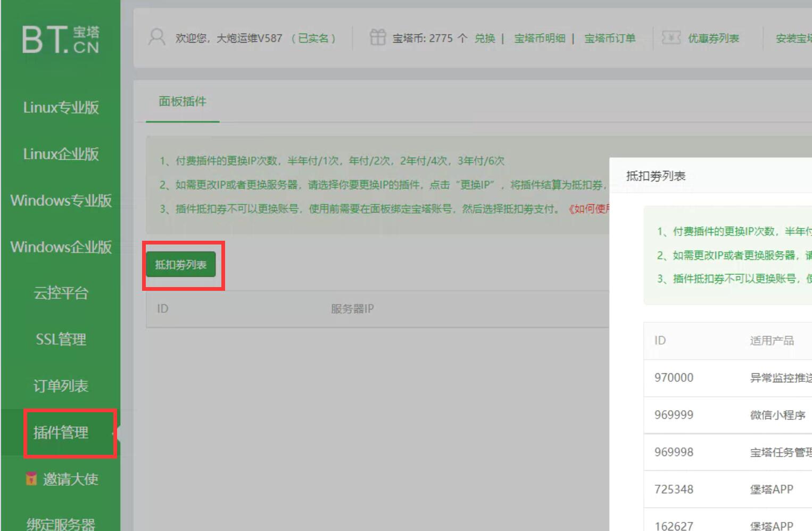Click the ID column header in main table
Screen dimensions: 812x531
[x=163, y=309]
